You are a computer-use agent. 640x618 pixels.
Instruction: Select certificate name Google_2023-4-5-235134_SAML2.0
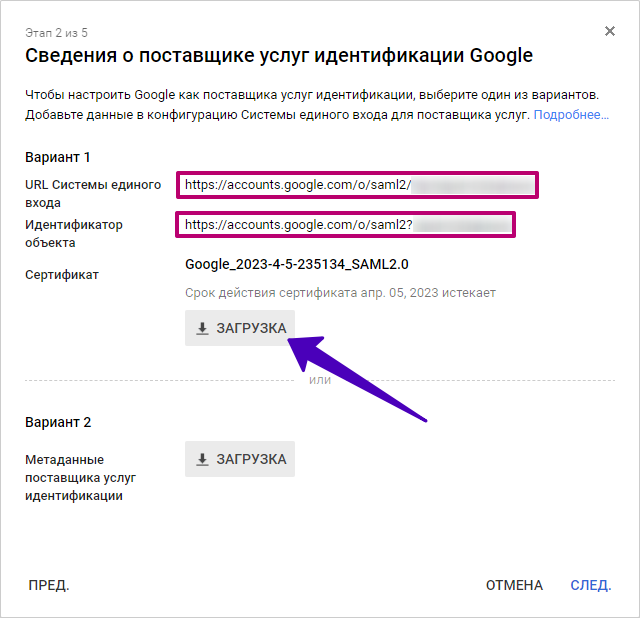coord(297,265)
